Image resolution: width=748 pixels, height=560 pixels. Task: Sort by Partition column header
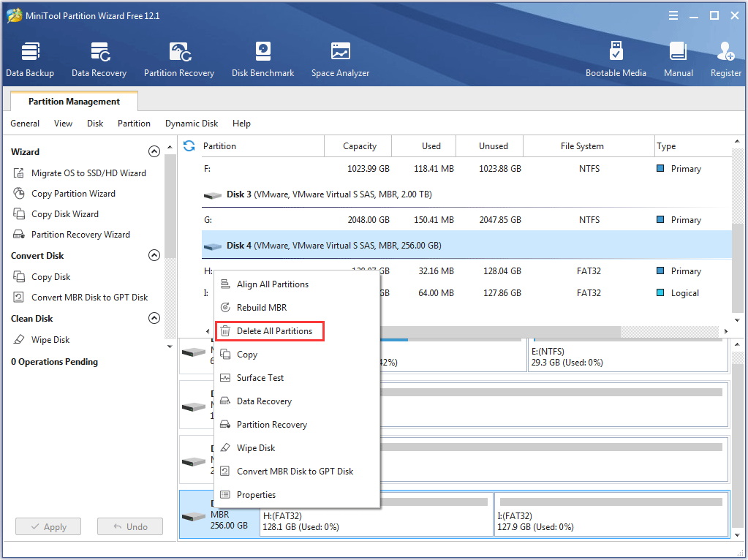[262, 146]
